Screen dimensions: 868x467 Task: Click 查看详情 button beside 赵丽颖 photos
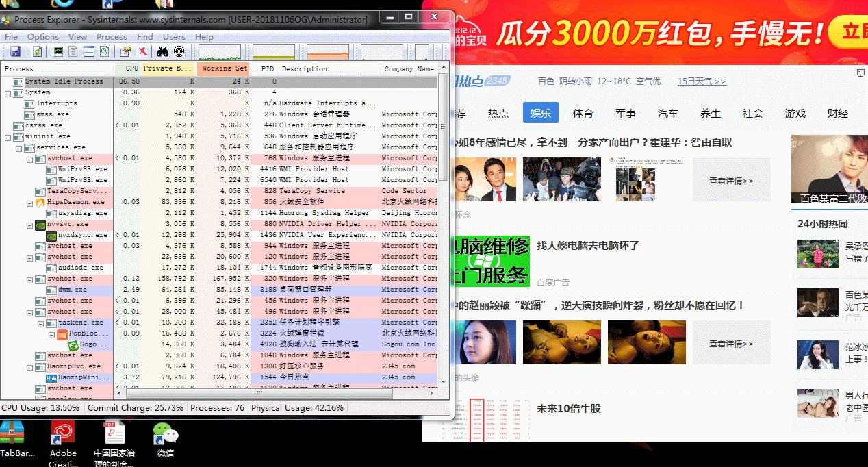(x=732, y=343)
